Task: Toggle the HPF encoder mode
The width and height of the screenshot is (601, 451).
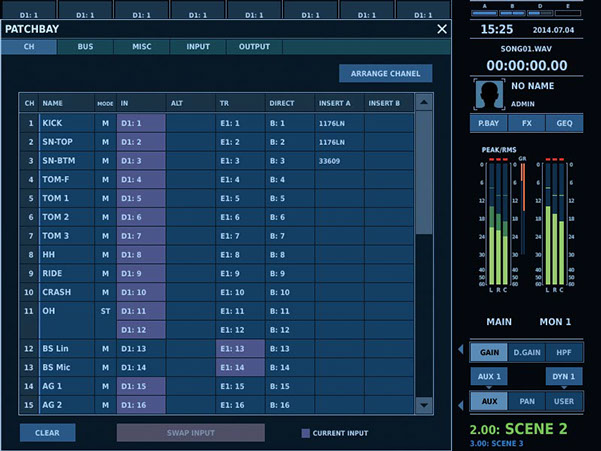Action: pos(564,351)
